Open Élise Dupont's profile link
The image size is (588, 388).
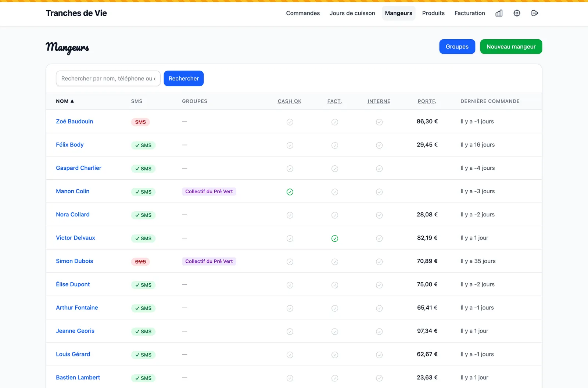[x=73, y=284]
